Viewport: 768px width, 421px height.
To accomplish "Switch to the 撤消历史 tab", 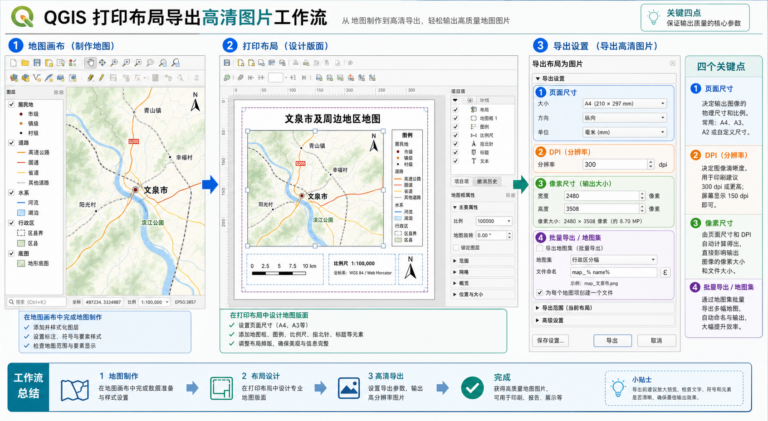I will 486,181.
